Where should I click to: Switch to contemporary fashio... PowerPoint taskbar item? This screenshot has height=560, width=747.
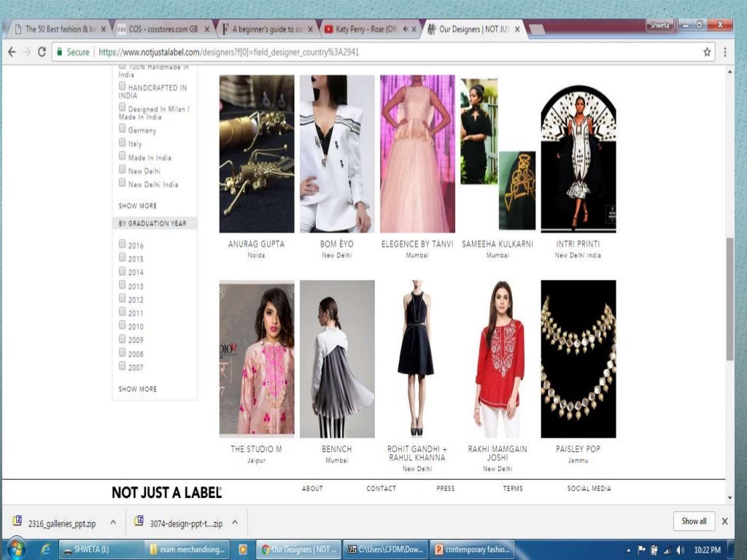473,550
